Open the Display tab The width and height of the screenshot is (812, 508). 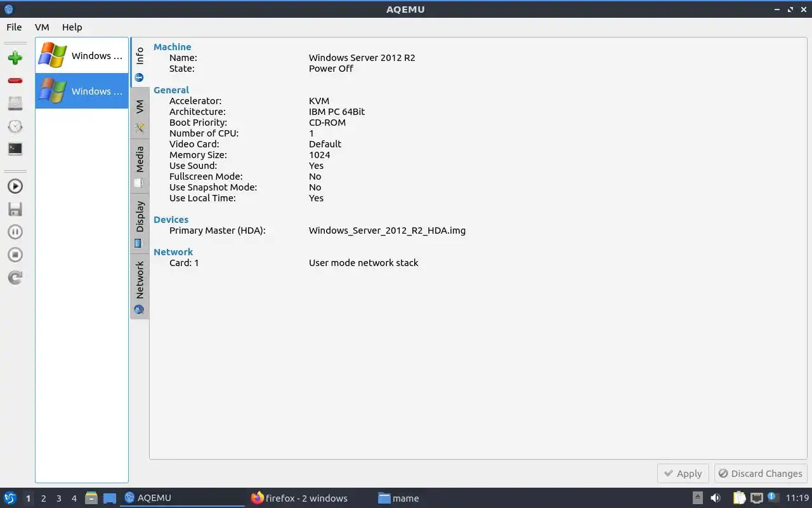tap(140, 224)
